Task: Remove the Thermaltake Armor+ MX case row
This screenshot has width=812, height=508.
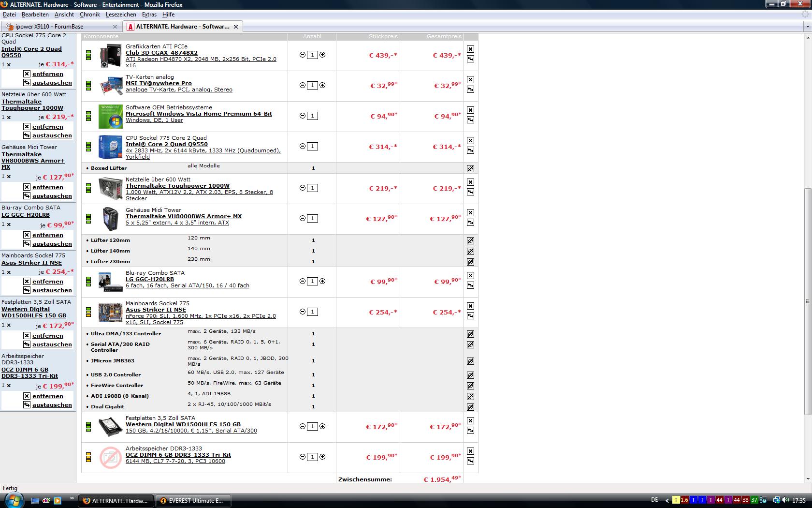Action: 470,213
